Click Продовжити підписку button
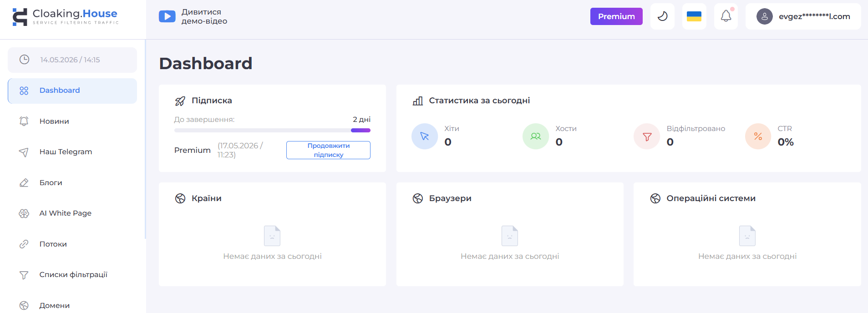868x313 pixels. [x=328, y=150]
